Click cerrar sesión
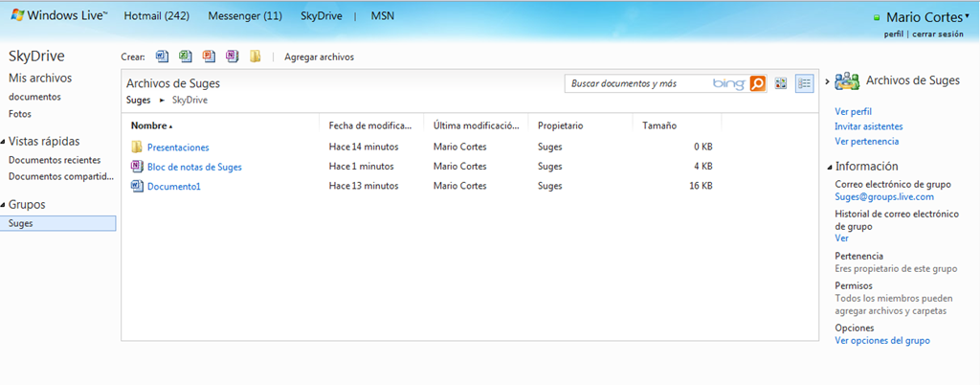 938,34
